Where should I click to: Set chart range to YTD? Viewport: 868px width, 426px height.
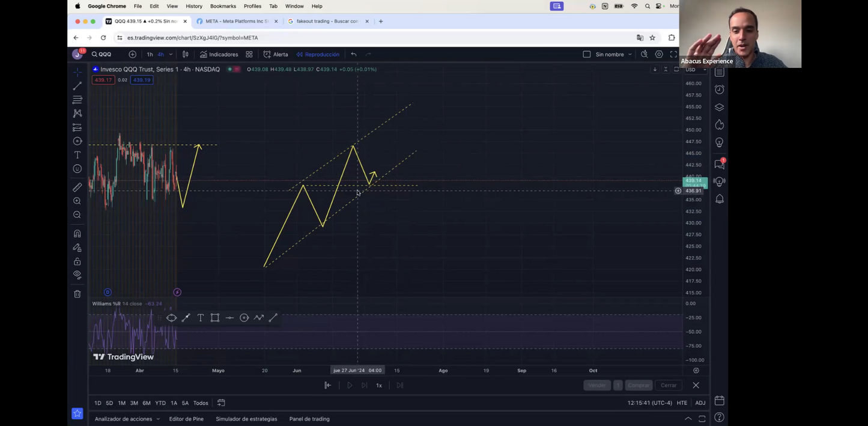[x=160, y=403]
